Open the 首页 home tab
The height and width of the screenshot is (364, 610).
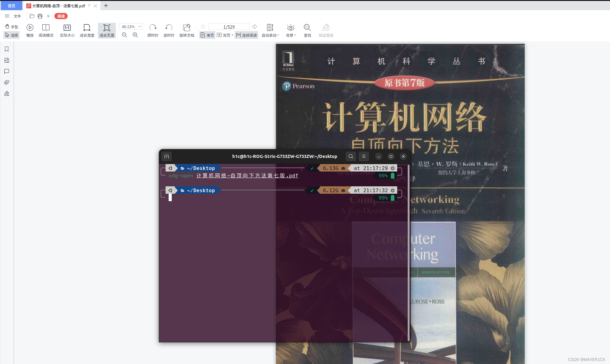[x=11, y=6]
